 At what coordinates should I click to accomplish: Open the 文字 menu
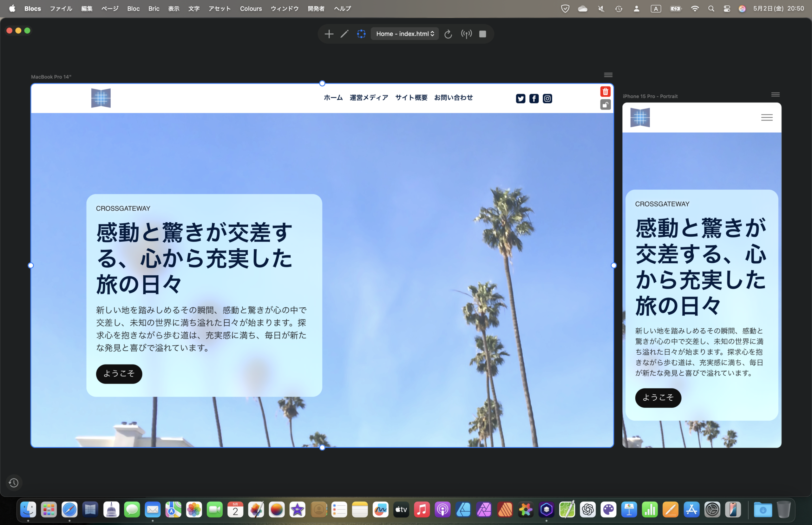[x=193, y=9]
